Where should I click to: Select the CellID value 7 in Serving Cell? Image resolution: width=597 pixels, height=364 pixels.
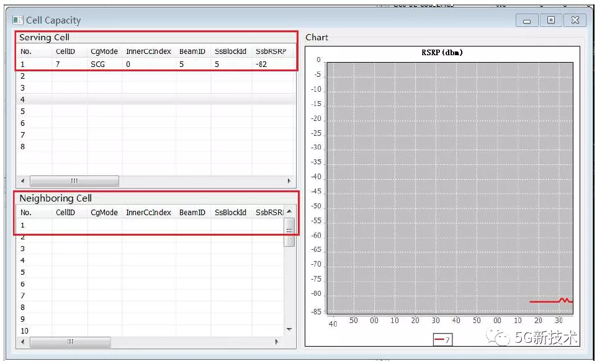point(58,64)
